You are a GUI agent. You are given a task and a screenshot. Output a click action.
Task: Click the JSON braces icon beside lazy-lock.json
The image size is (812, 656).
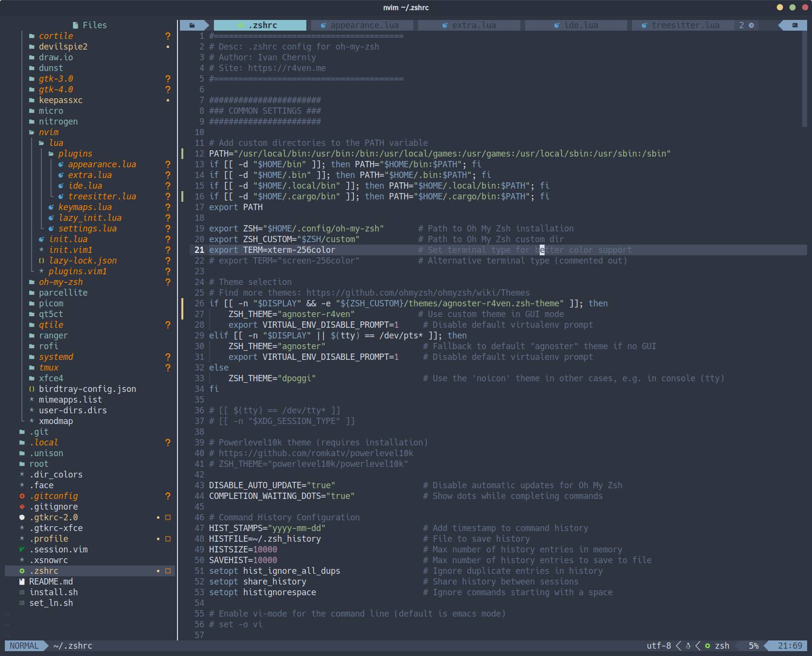click(x=41, y=261)
